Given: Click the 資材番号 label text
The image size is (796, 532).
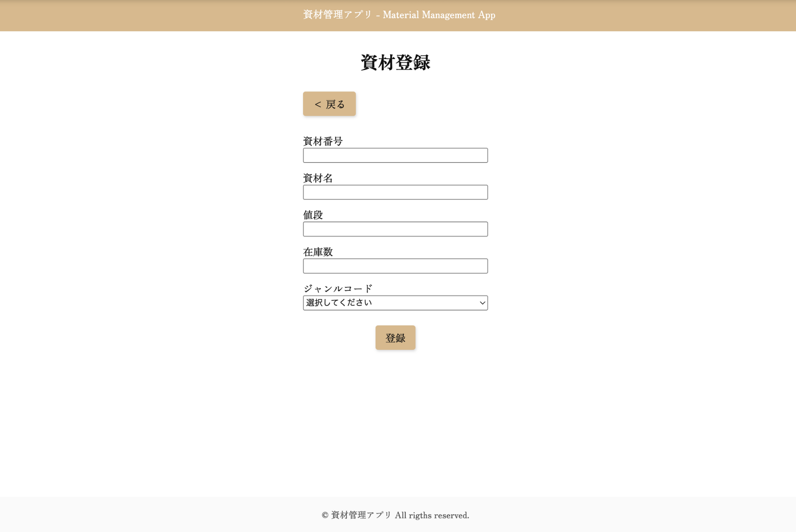Looking at the screenshot, I should coord(323,141).
